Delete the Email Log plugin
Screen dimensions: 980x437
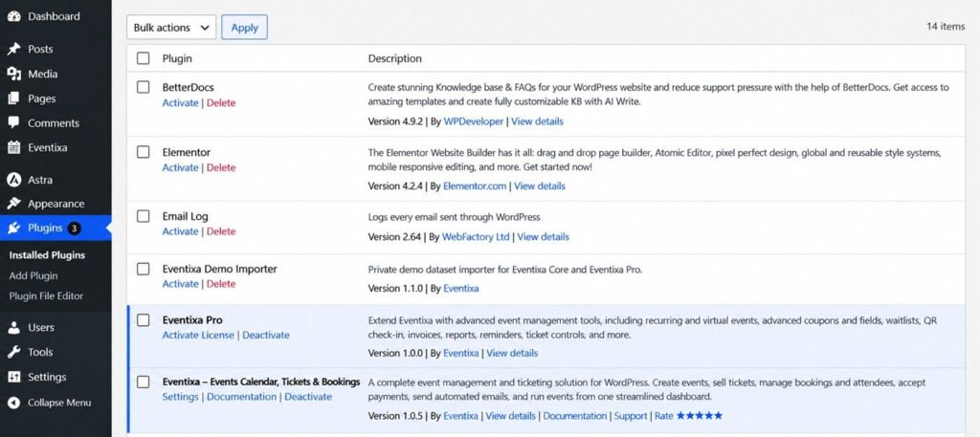click(x=221, y=231)
